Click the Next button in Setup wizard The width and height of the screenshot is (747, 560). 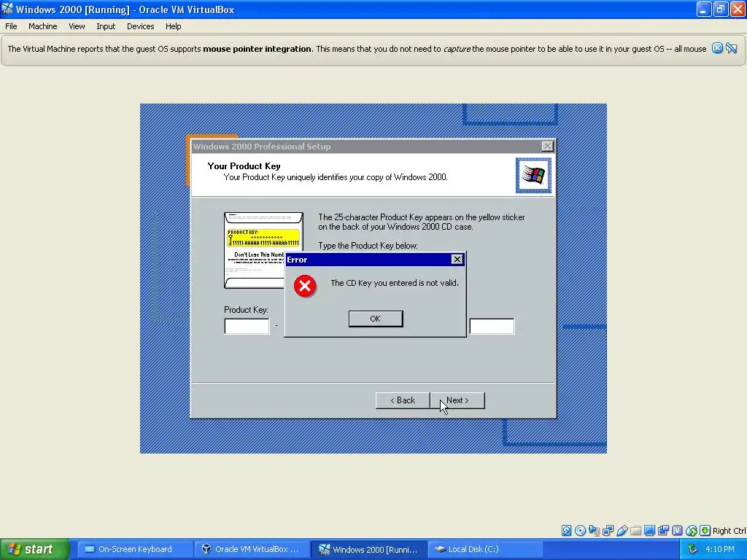click(x=457, y=400)
